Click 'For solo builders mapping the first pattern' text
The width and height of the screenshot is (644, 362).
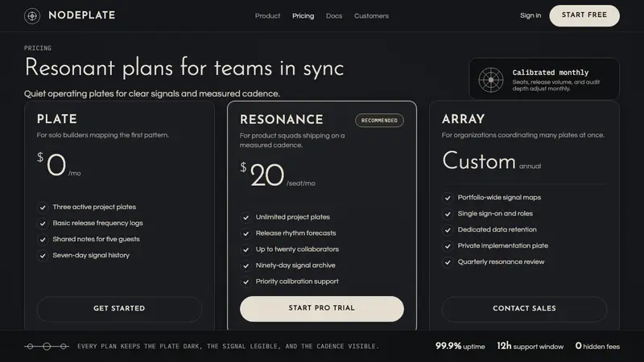pos(103,135)
